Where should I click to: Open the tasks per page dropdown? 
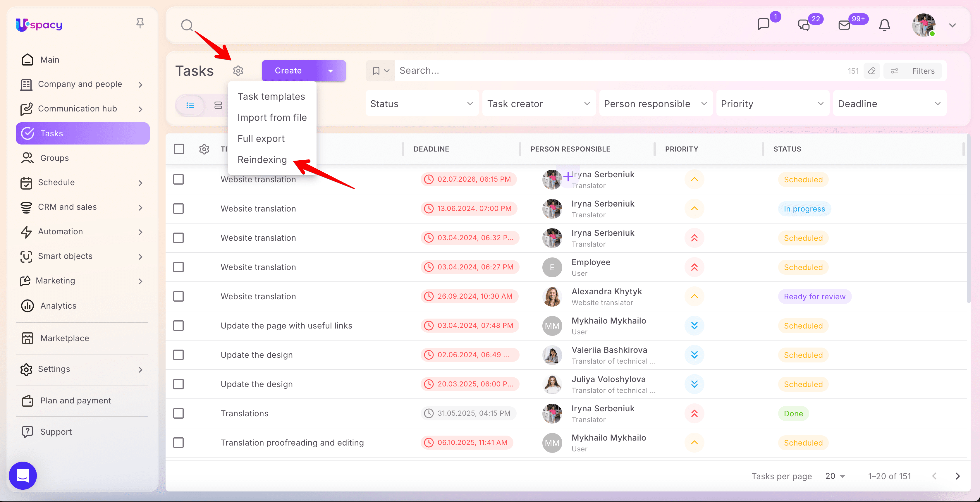coord(835,476)
